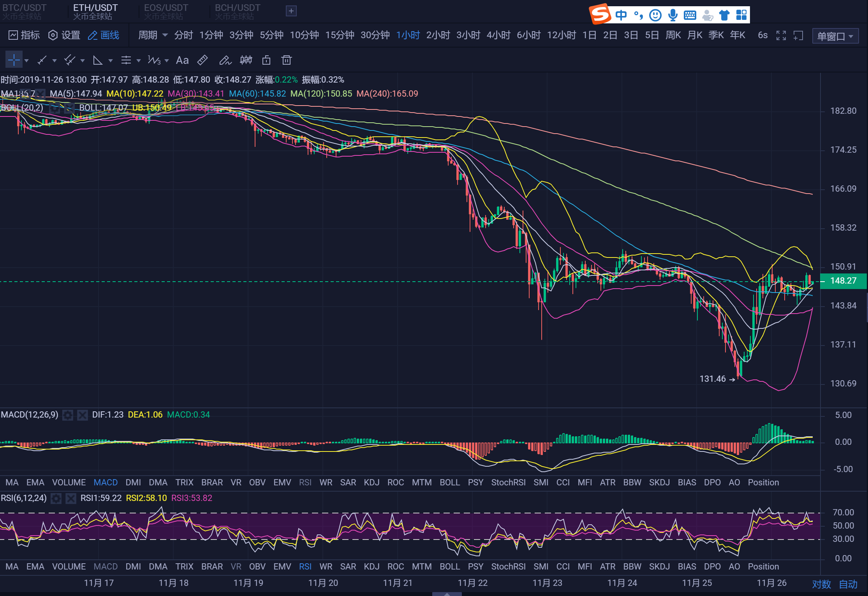Screen dimensions: 868x596
Task: Click the crossed-out candlestick hide drawings icon
Action: [246, 60]
